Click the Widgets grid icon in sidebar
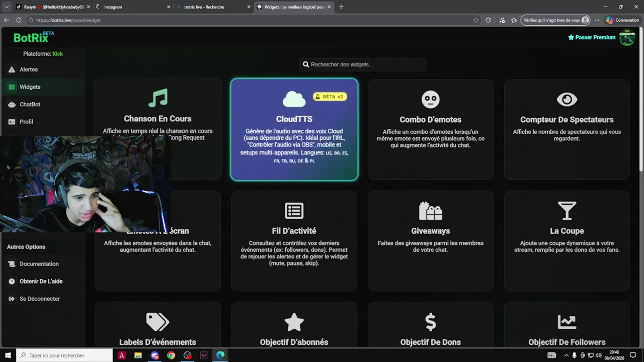644x362 pixels. [x=12, y=87]
